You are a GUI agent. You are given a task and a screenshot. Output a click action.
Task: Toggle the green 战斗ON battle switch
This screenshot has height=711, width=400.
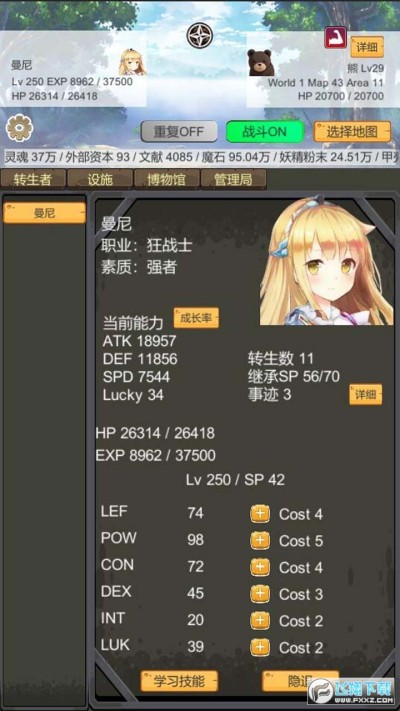pyautogui.click(x=265, y=132)
